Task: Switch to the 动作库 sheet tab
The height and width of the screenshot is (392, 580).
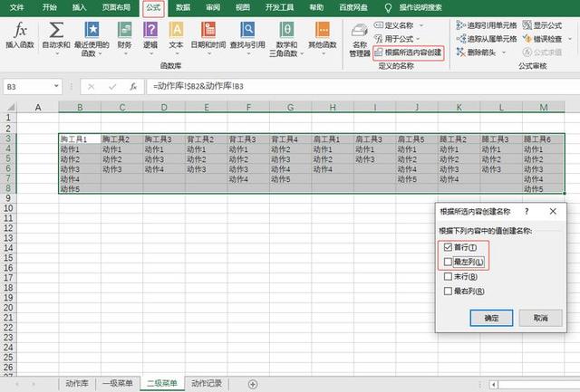Action: point(76,383)
